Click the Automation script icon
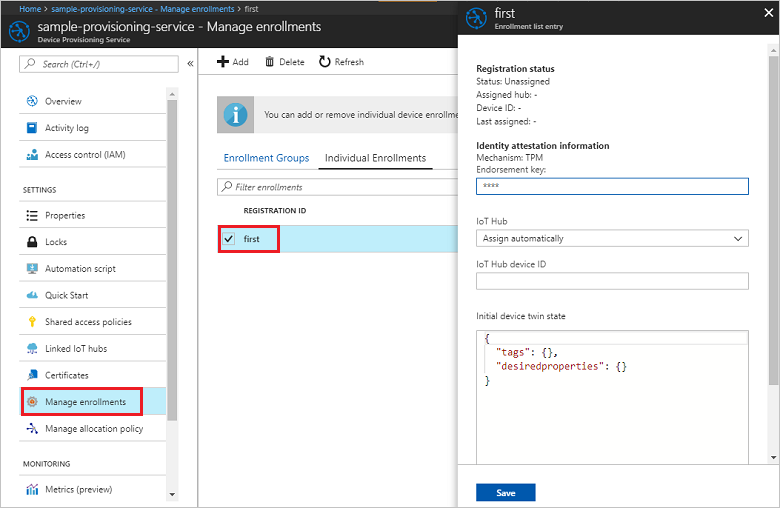 point(32,269)
